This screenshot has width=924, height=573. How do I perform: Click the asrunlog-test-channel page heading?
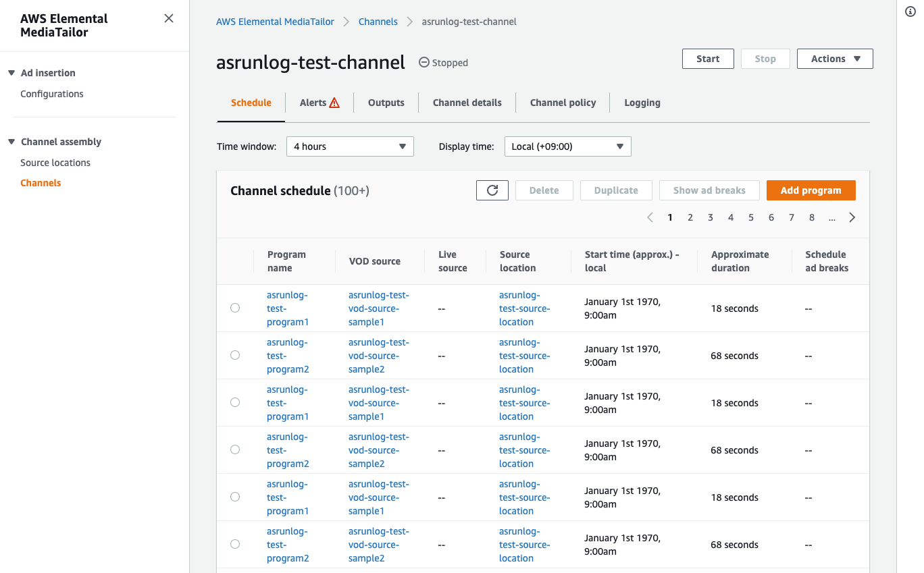[x=311, y=62]
